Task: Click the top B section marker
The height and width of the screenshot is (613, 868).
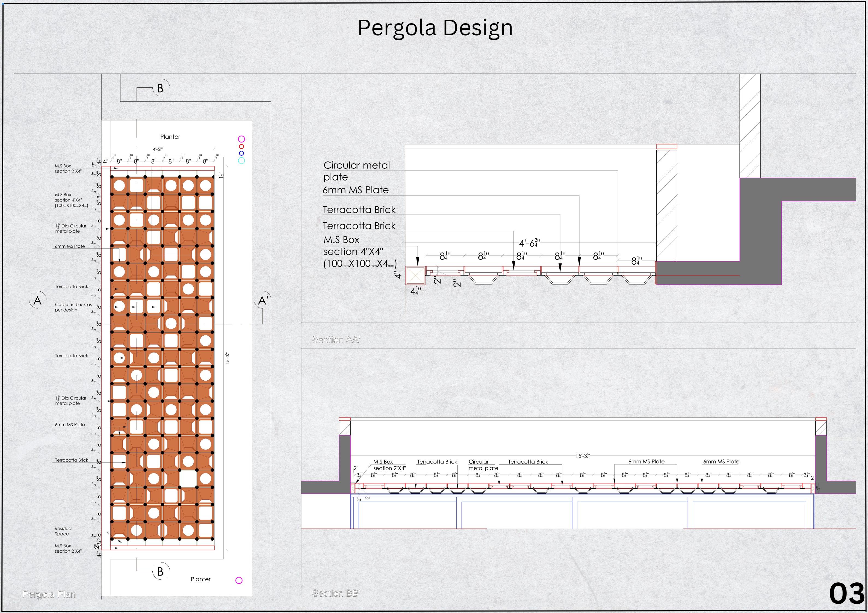Action: (160, 88)
